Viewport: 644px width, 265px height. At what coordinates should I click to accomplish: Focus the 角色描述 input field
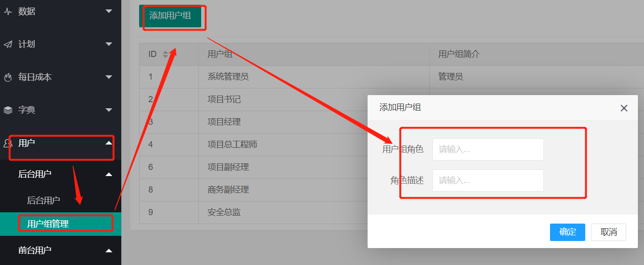488,180
